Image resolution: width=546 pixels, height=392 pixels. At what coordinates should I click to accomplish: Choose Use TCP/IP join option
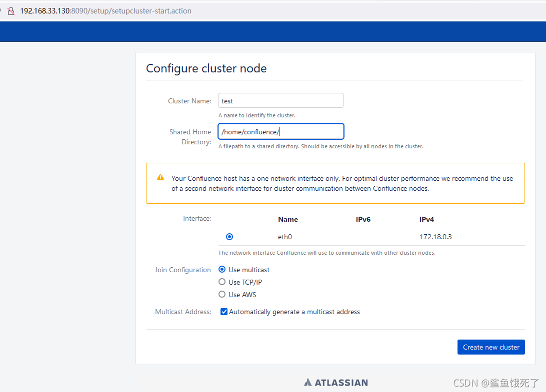[x=222, y=282]
